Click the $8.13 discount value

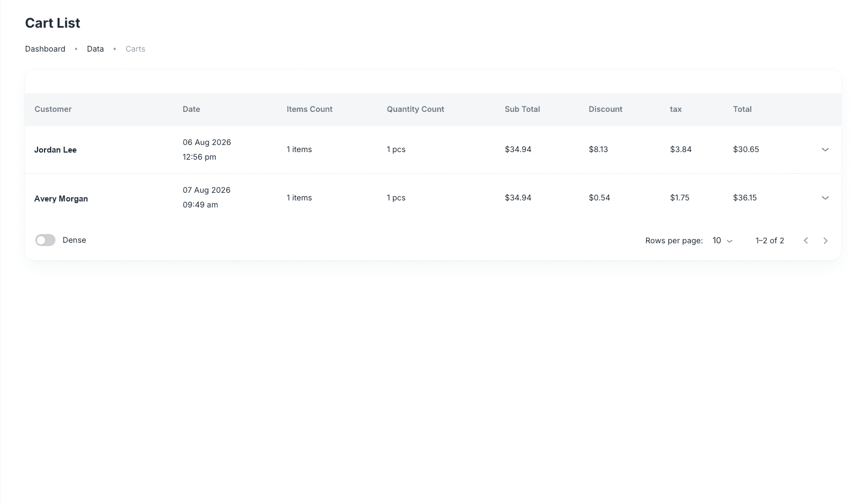(x=598, y=149)
